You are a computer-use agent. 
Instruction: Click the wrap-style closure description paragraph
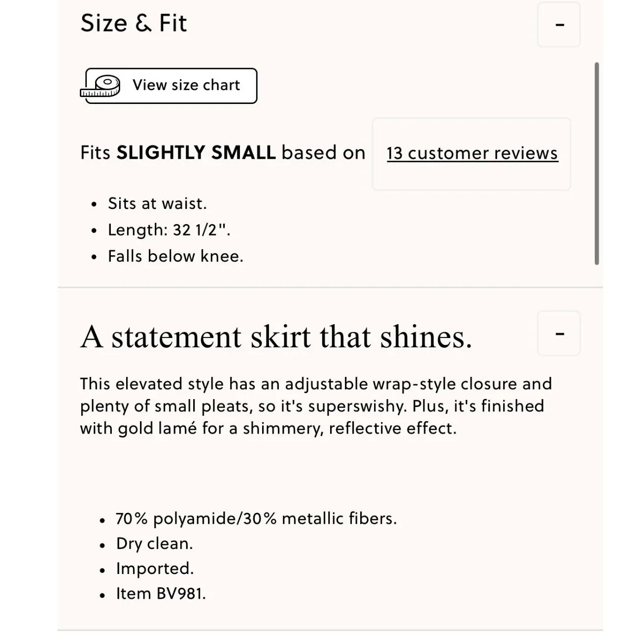[315, 406]
